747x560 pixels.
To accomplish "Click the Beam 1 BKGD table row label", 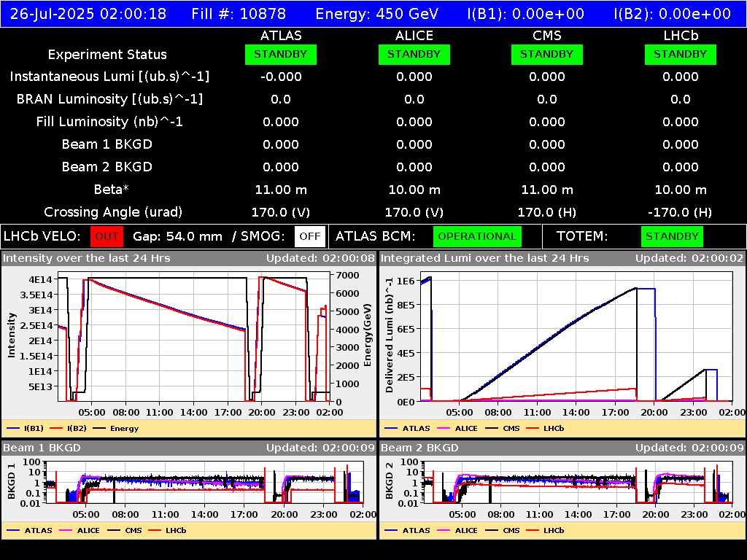I will (x=107, y=144).
